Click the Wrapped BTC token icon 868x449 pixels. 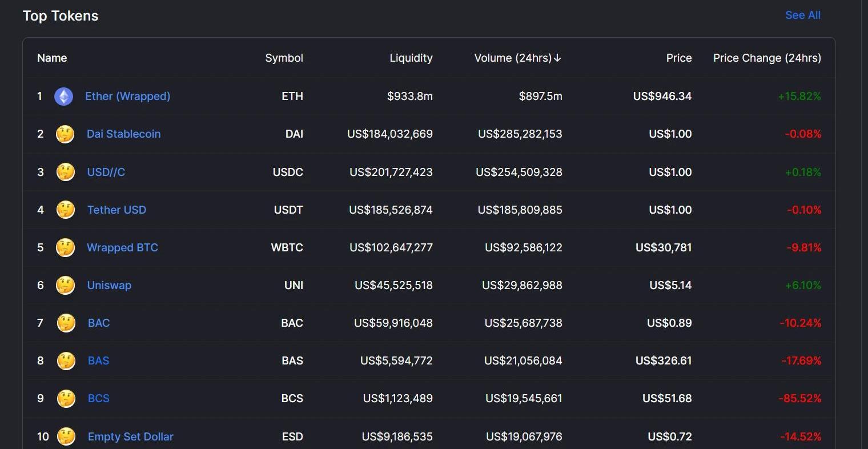coord(65,247)
